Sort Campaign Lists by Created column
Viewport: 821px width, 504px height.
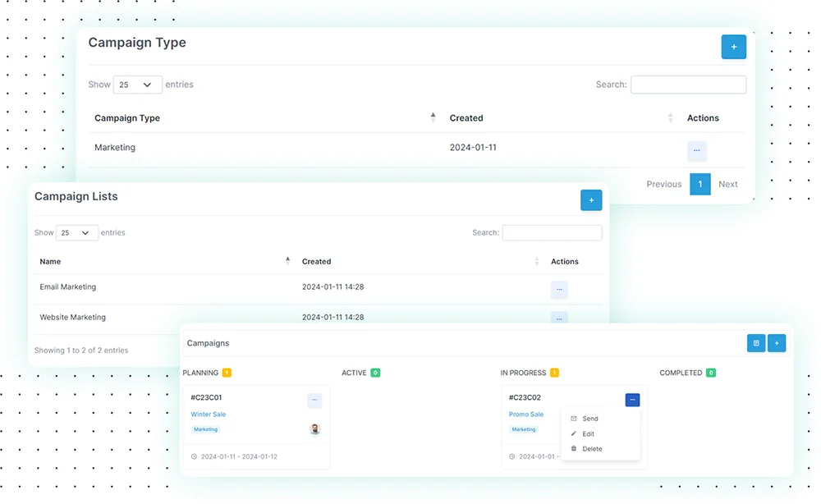pyautogui.click(x=317, y=262)
